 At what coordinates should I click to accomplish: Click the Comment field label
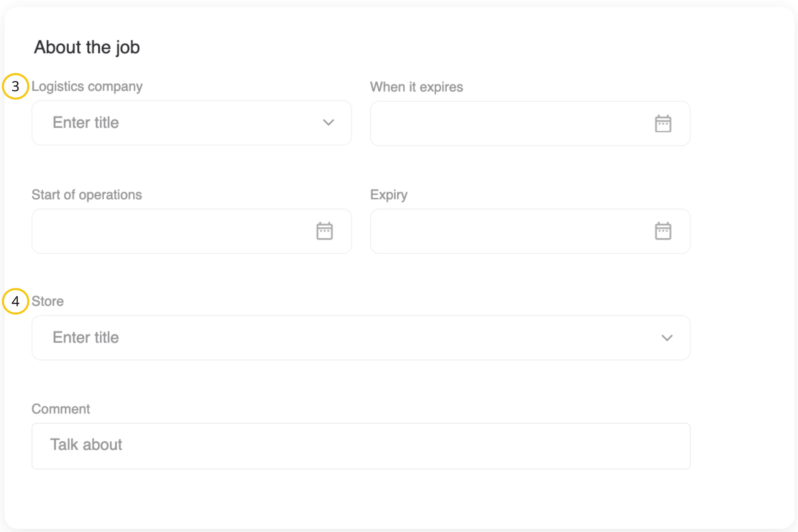61,409
